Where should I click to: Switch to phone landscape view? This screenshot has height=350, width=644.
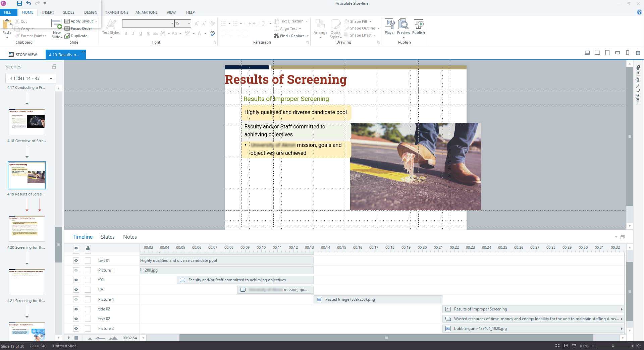coord(618,53)
